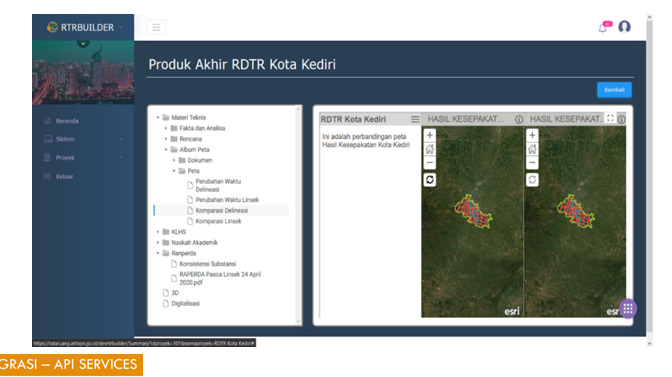The height and width of the screenshot is (377, 672).
Task: Click the Naskah Akademik folder icon
Action: point(166,242)
